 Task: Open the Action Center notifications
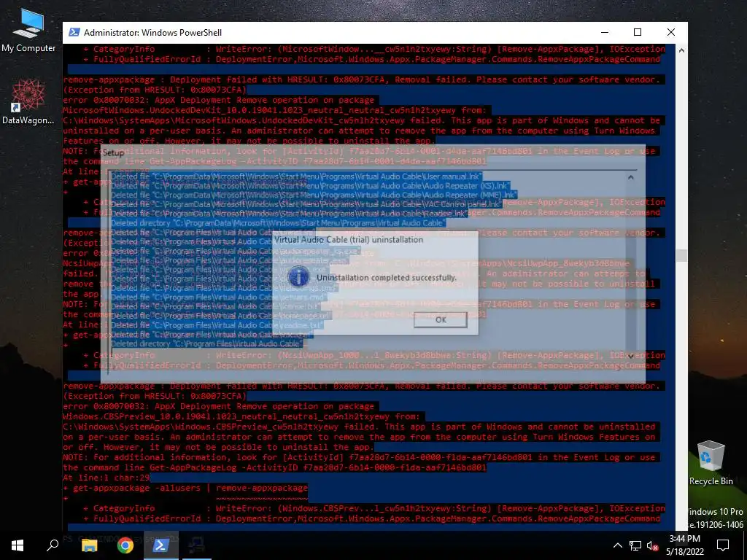723,545
